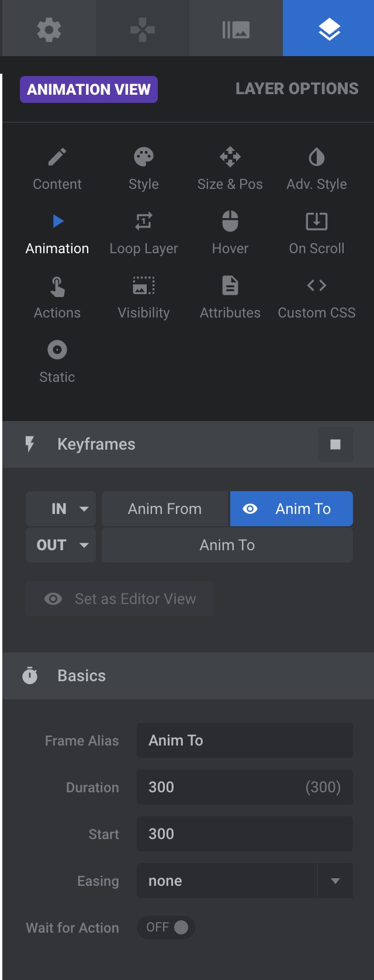Click the ANIMATION VIEW button
This screenshot has height=980, width=374.
pos(89,89)
